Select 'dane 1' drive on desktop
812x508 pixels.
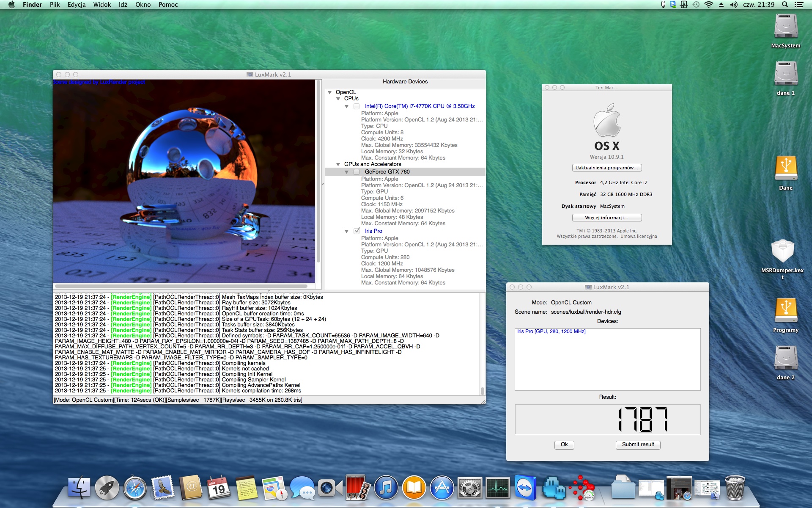point(786,78)
